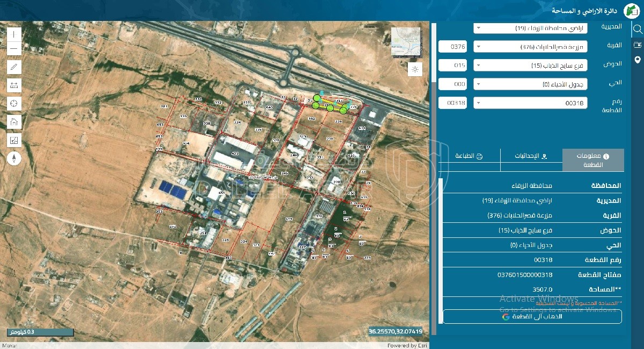
Task: Switch to the الإحداثيات coordinates tab
Action: (x=531, y=156)
